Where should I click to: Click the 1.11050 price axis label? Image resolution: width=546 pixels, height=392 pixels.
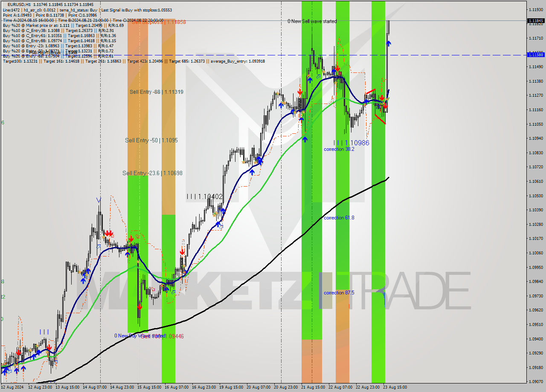pos(535,124)
